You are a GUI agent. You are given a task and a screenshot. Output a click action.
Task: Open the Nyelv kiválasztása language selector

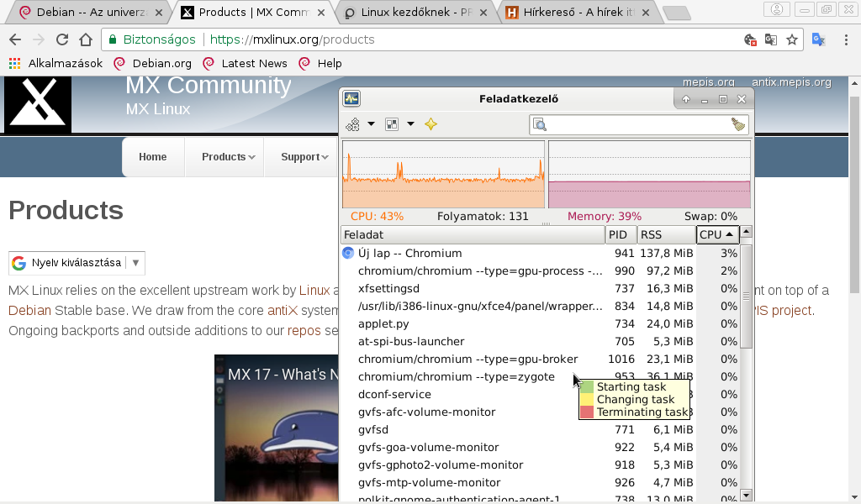[x=77, y=263]
